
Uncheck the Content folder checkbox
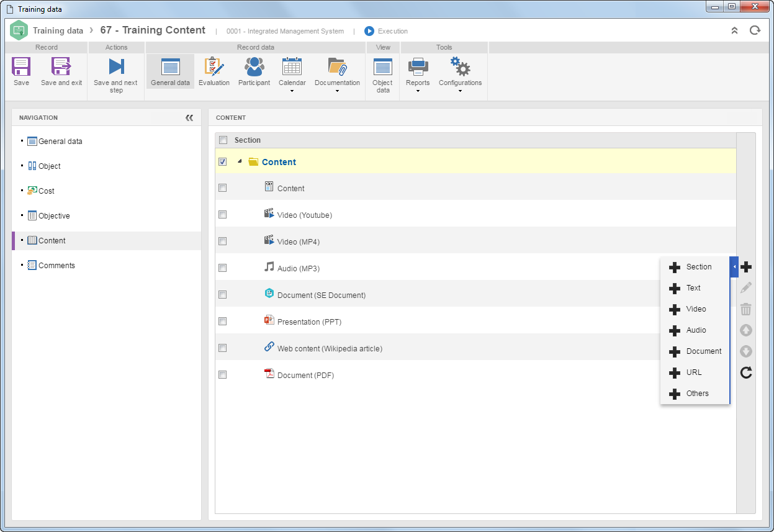tap(223, 161)
